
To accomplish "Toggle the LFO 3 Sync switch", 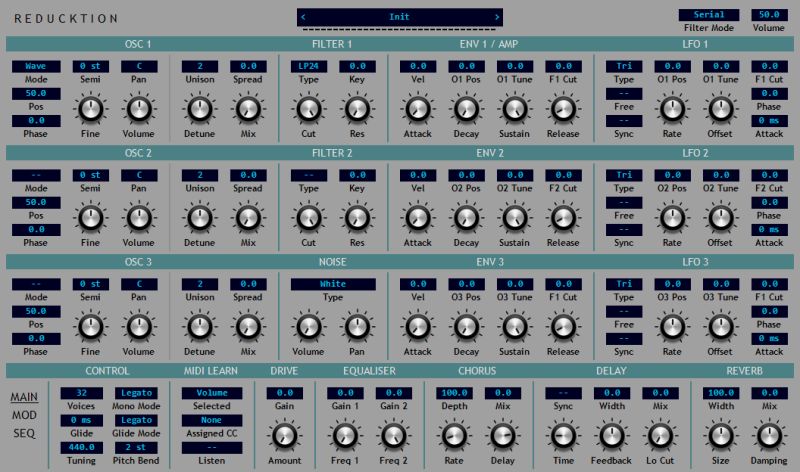I will click(x=624, y=339).
